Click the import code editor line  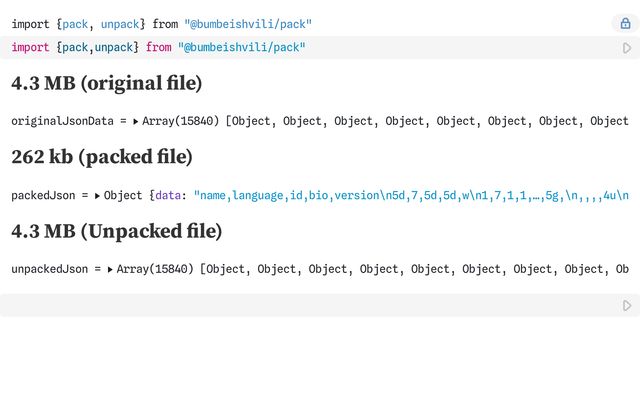click(310, 48)
